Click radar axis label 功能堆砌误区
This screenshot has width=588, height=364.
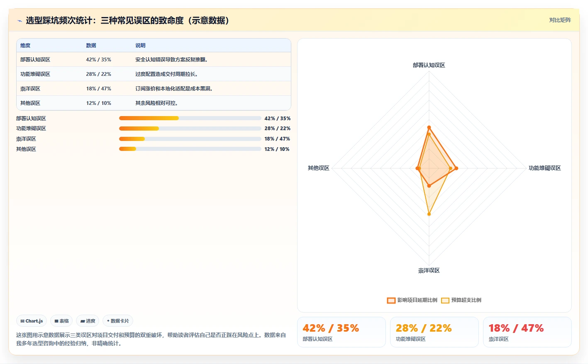click(x=544, y=168)
